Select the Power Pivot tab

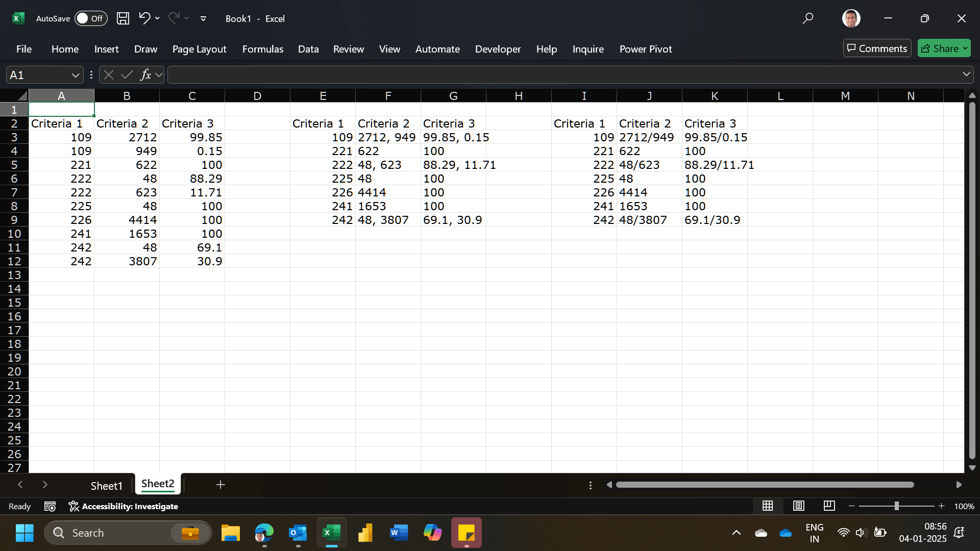coord(646,49)
